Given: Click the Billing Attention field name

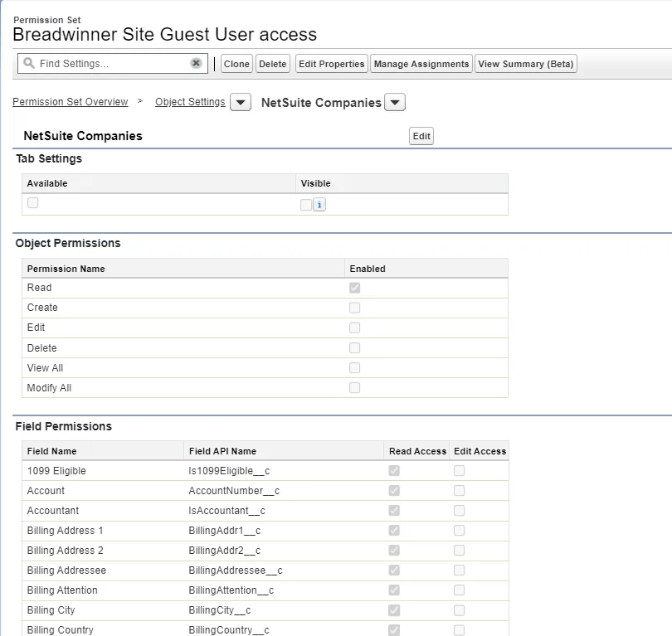Looking at the screenshot, I should [62, 590].
